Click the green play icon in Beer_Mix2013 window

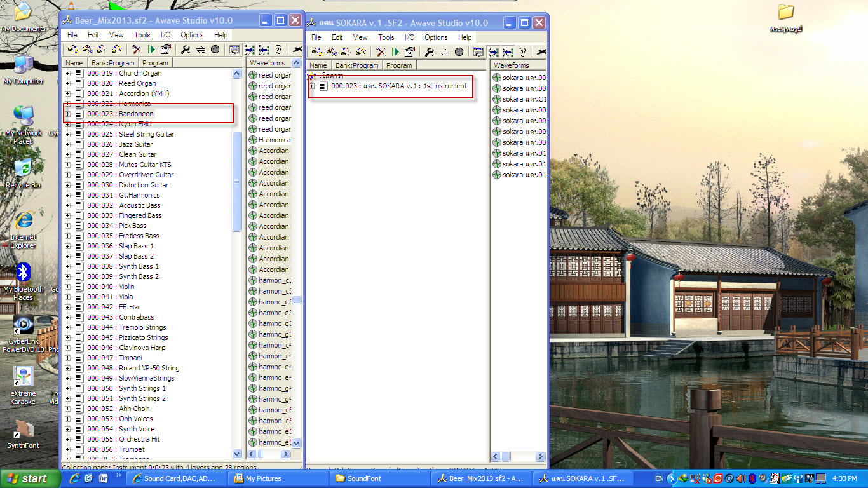click(x=151, y=49)
